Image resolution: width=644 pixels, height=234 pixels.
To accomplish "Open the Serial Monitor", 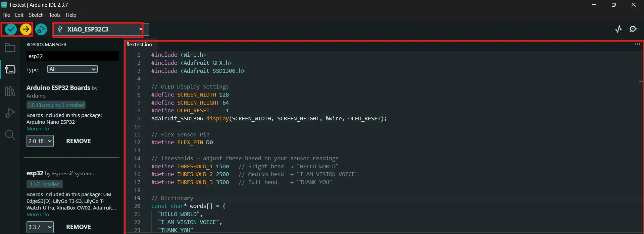I will (x=633, y=29).
